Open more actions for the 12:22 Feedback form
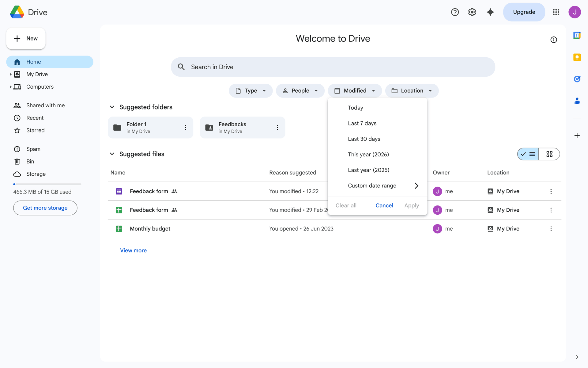The height and width of the screenshot is (368, 588). (x=551, y=191)
